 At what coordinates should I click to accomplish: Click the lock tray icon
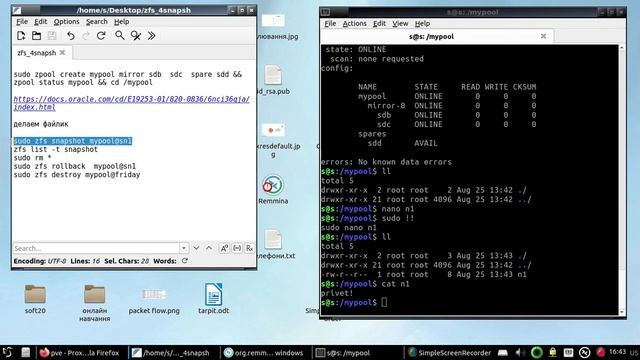pos(553,353)
